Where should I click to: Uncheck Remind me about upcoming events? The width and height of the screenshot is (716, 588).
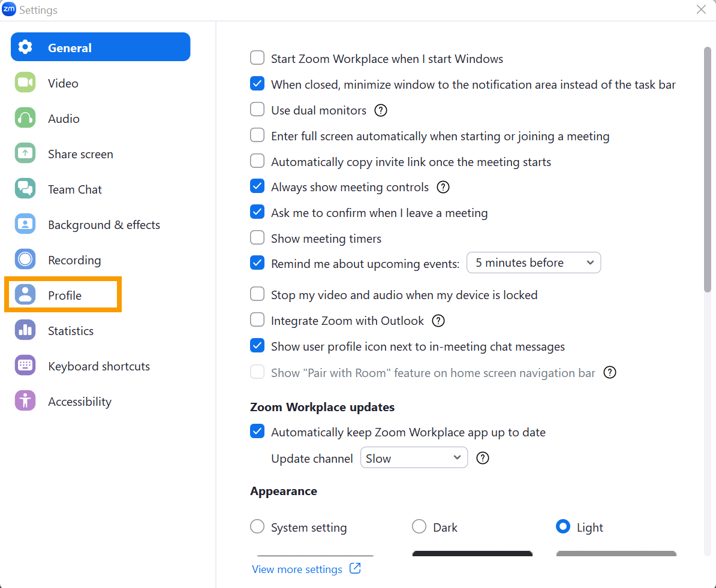257,263
